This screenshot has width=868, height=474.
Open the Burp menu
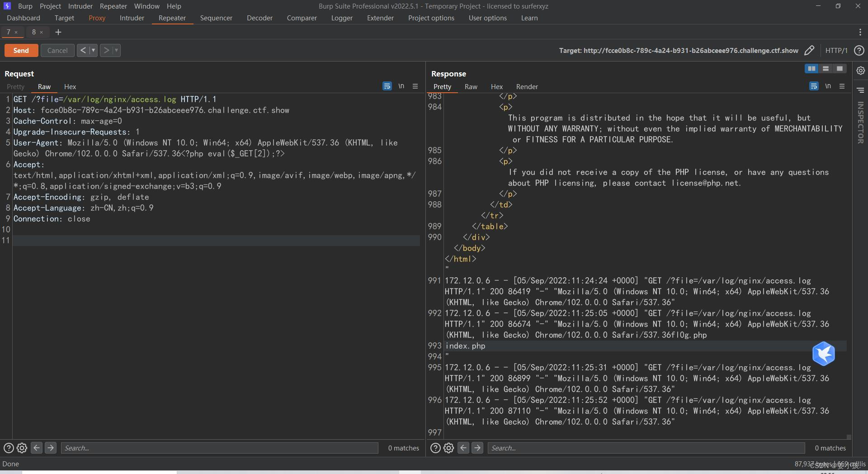point(25,6)
